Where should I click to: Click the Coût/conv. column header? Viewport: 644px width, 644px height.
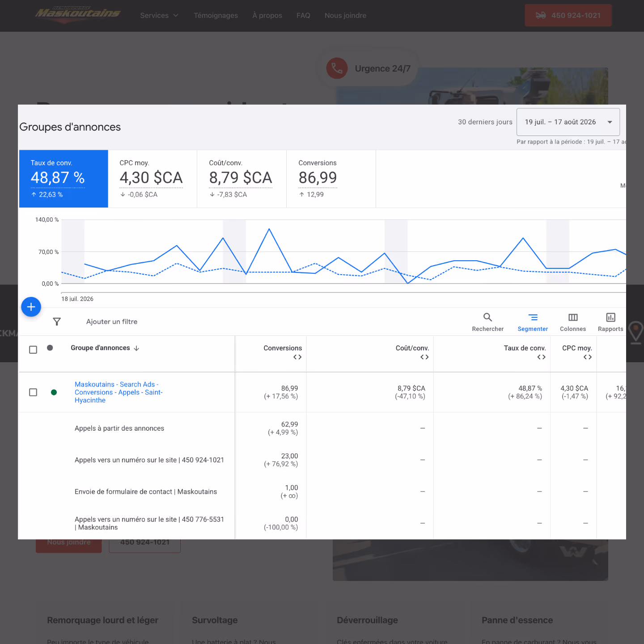[x=412, y=348]
